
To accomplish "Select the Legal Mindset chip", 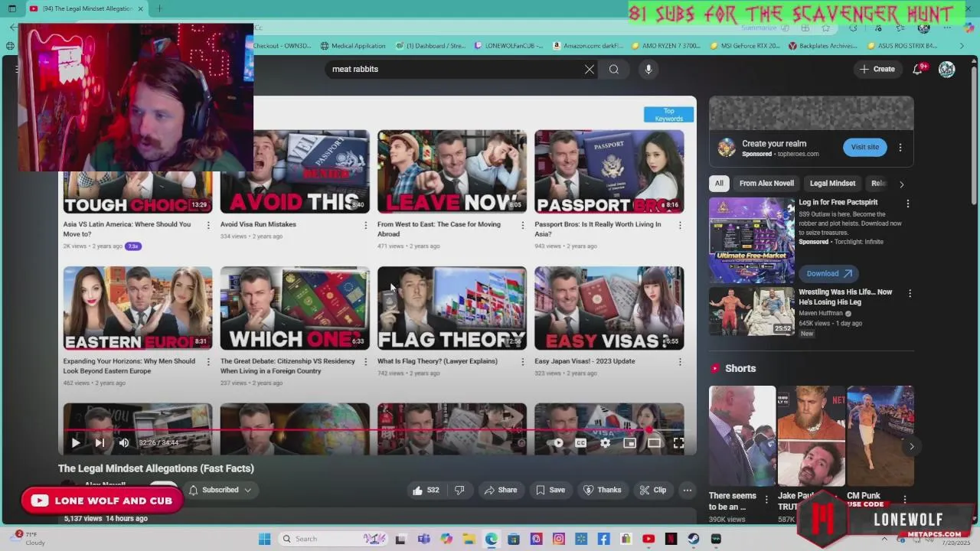I will pyautogui.click(x=832, y=184).
